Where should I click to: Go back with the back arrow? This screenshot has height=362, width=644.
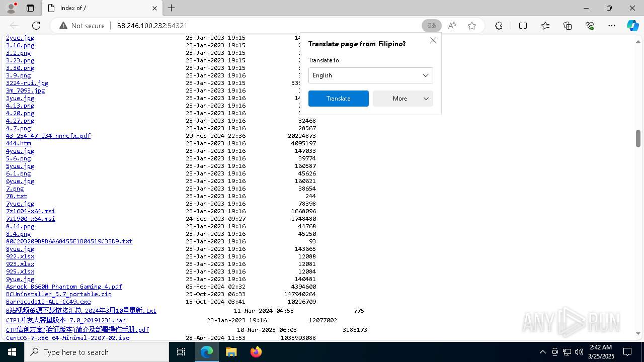14,26
